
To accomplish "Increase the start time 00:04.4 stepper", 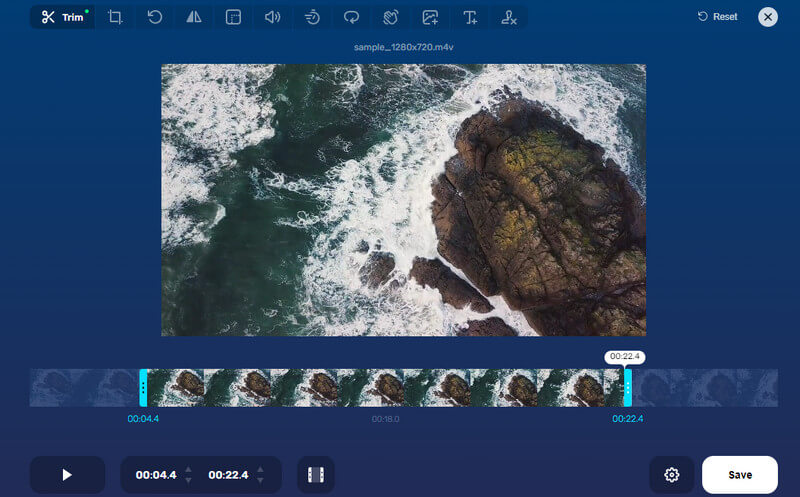I will tap(189, 469).
